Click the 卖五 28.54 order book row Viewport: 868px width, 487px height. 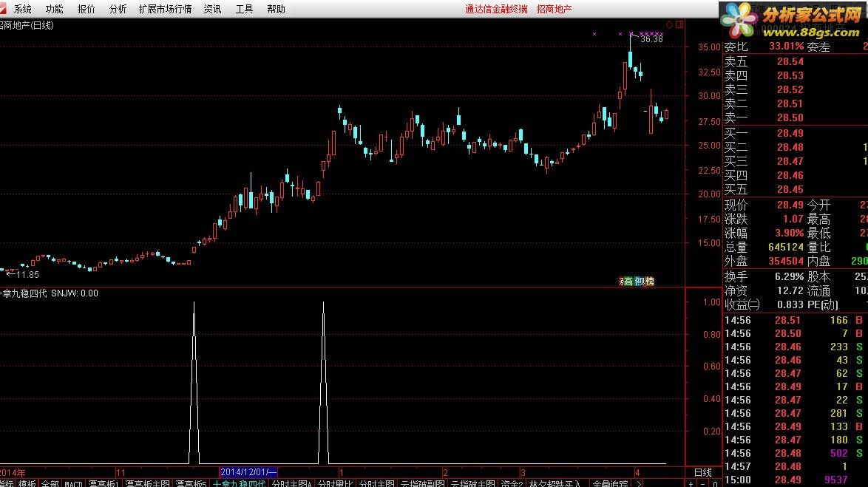pyautogui.click(x=796, y=61)
